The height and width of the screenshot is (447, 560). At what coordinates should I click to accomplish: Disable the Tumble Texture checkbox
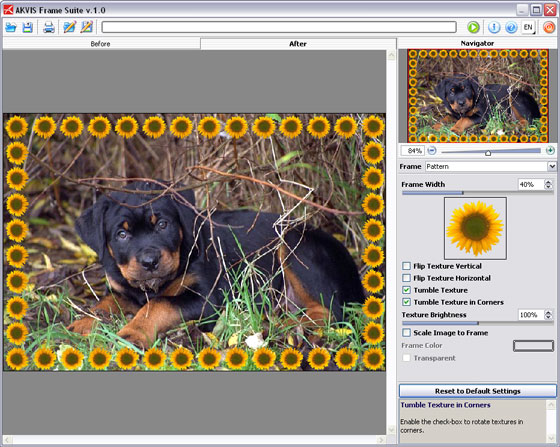406,290
